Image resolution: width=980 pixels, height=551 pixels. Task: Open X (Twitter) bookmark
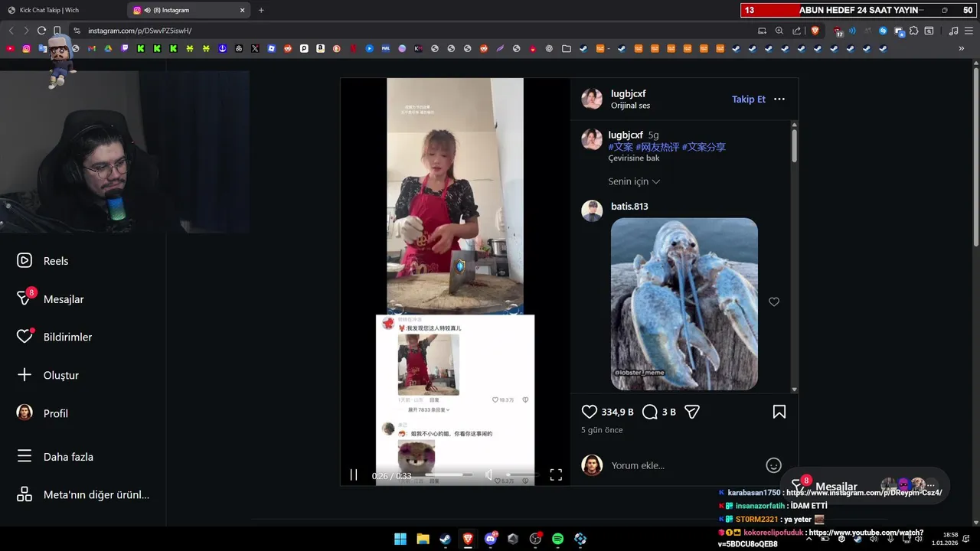point(255,48)
